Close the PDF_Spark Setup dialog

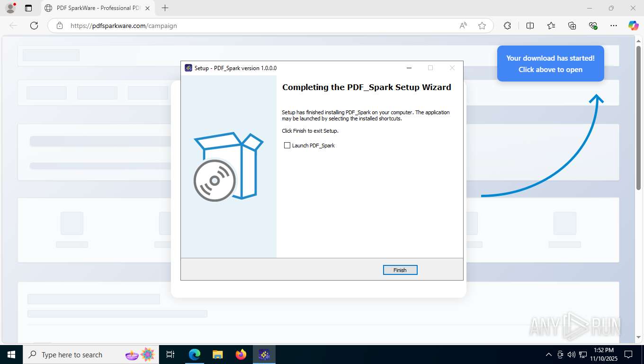(x=452, y=68)
